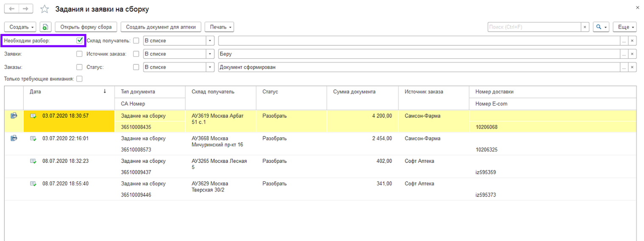Click Открыть форму сбора button
Screen dimensions: 644x241
click(x=86, y=27)
